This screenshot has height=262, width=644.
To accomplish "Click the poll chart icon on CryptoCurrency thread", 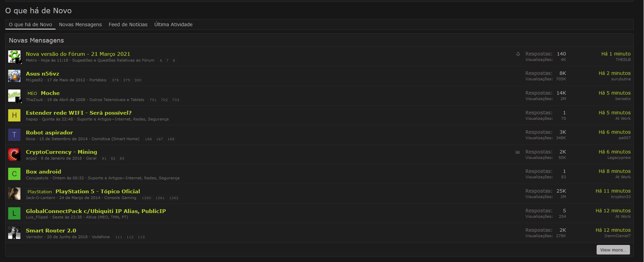I will 518,152.
